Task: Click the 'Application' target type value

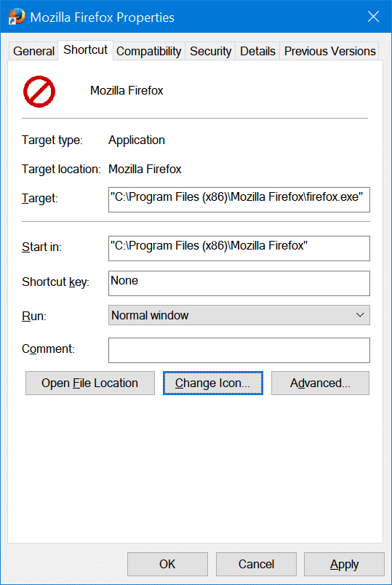Action: (137, 140)
